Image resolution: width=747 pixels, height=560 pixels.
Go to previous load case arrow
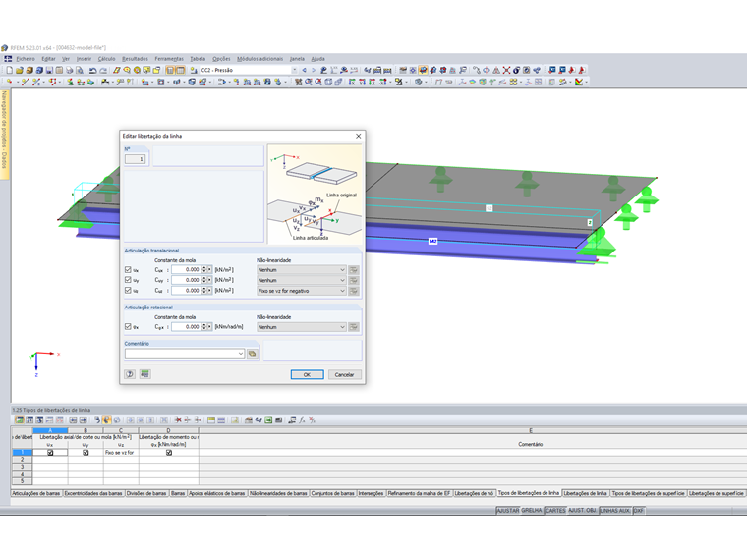[x=304, y=70]
